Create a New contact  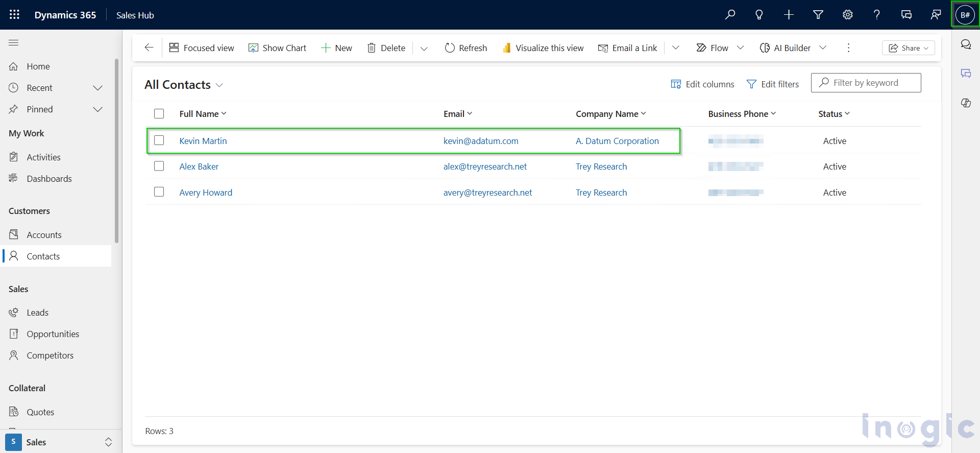336,47
